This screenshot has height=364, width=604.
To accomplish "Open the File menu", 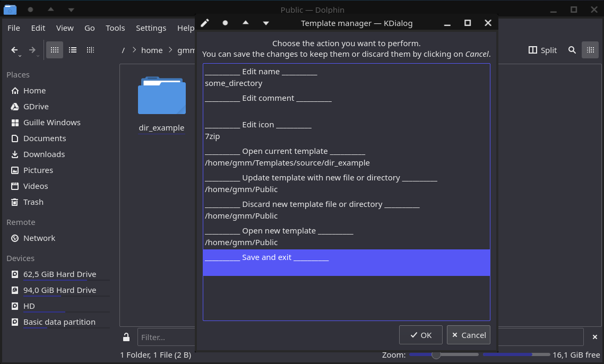I will point(13,28).
